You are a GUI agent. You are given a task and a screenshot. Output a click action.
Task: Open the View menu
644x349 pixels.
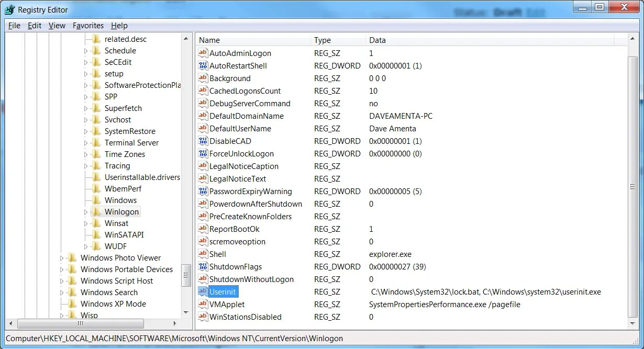coord(57,25)
